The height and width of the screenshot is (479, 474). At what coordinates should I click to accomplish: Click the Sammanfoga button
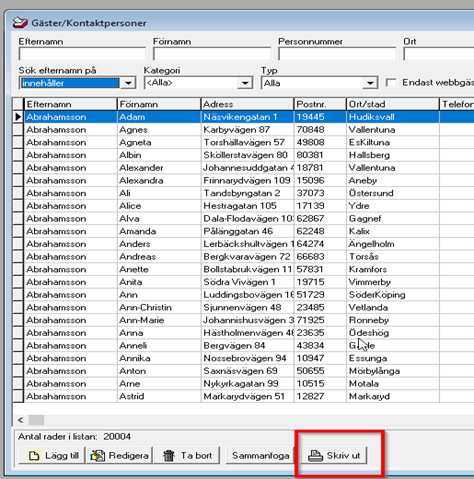260,455
